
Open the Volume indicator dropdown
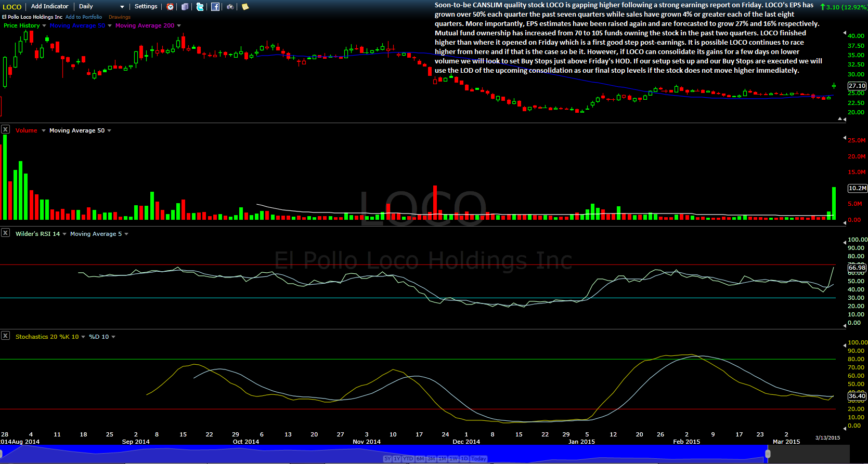(44, 130)
